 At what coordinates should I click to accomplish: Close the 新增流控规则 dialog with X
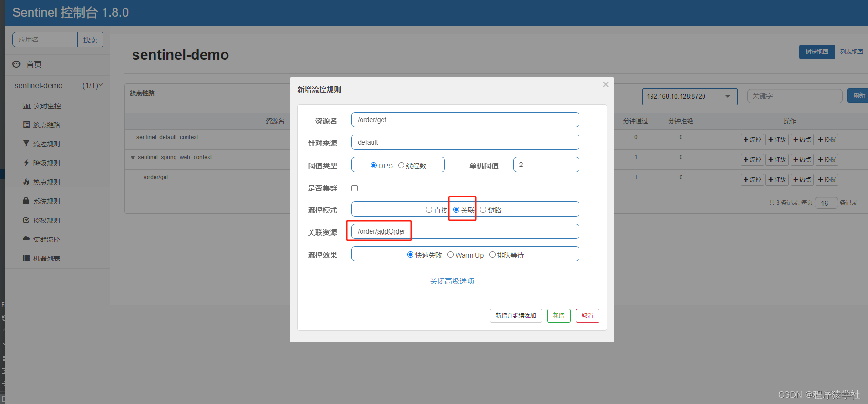(606, 84)
